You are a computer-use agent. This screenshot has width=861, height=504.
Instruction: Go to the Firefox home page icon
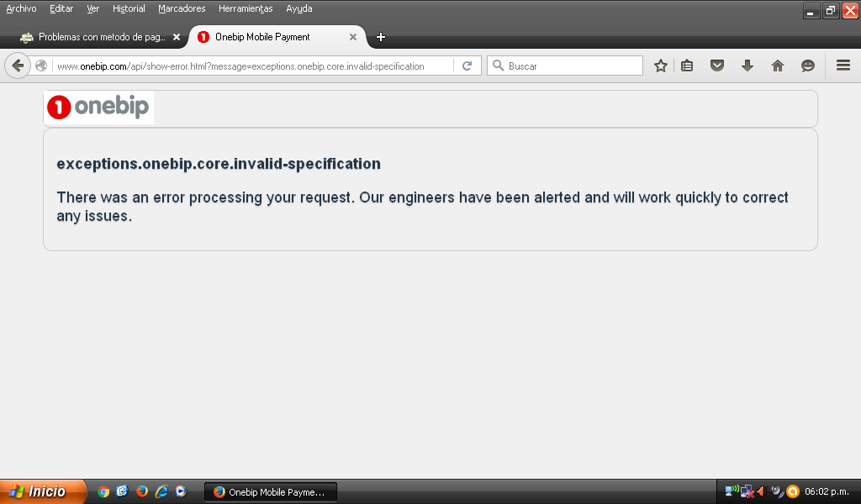tap(778, 66)
